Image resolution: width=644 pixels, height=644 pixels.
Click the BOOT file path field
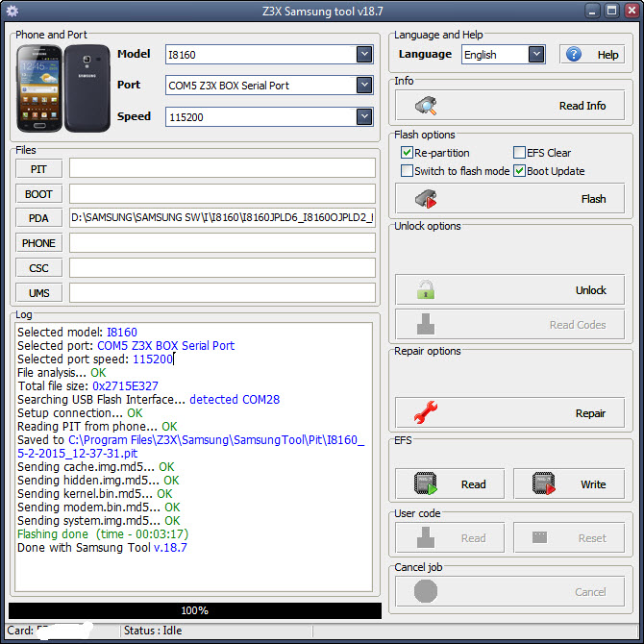[222, 193]
